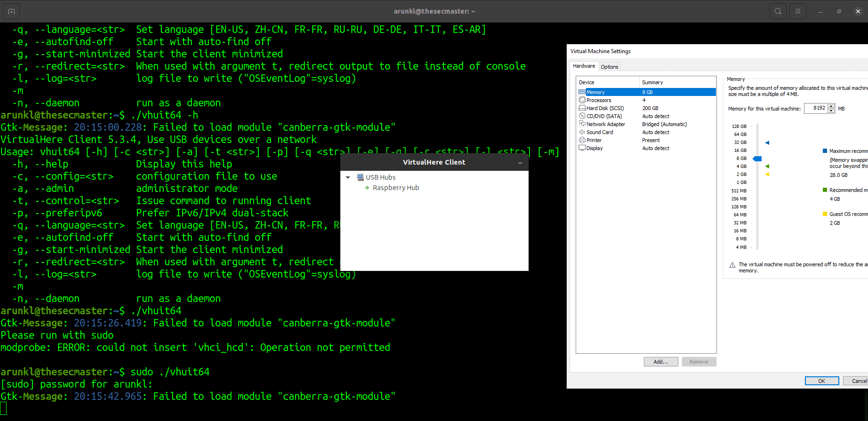Click the memory input field showing 8192
Image resolution: width=868 pixels, height=421 pixels.
coord(816,109)
